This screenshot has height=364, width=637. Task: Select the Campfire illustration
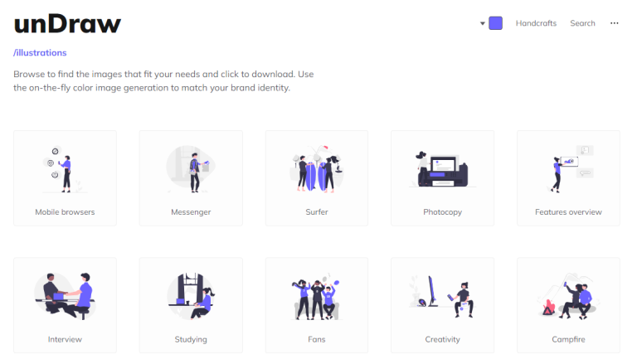[568, 297]
